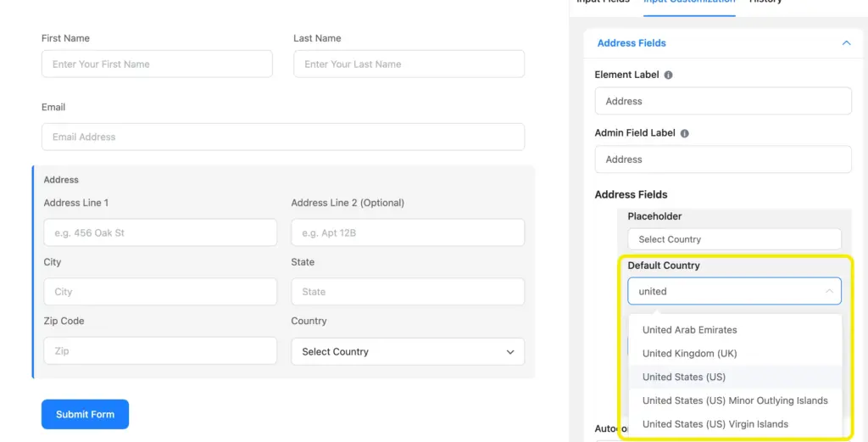
Task: Focus the Last Name text box
Action: coord(409,64)
